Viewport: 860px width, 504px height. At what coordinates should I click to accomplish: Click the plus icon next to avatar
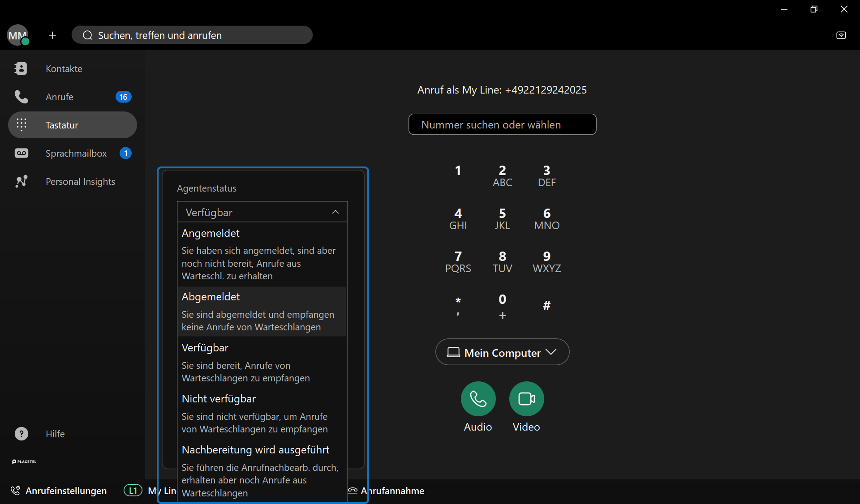coord(52,35)
